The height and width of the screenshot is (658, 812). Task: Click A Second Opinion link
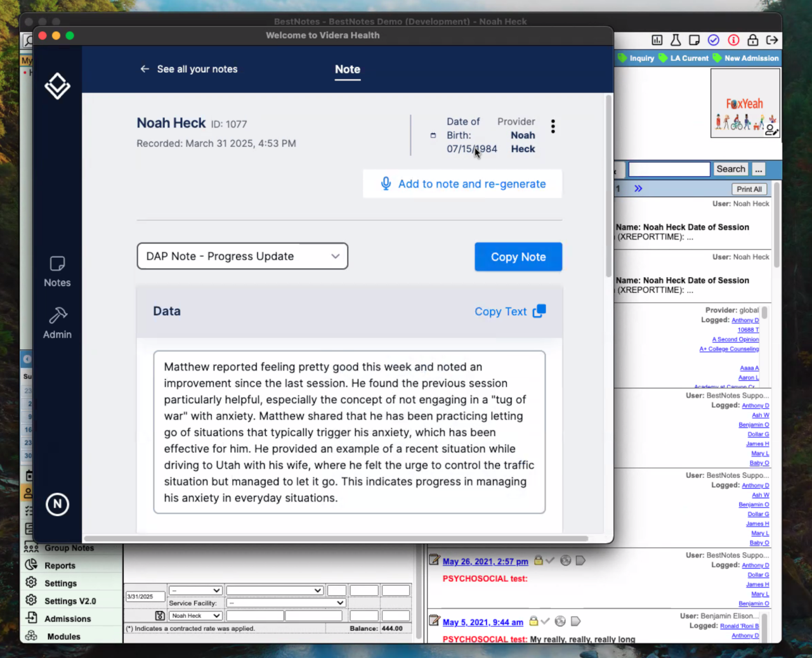735,339
